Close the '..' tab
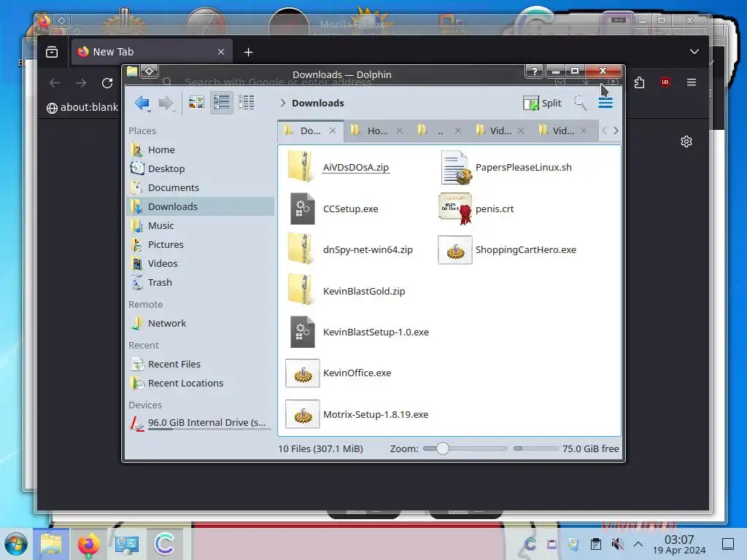This screenshot has width=747, height=560. [458, 131]
